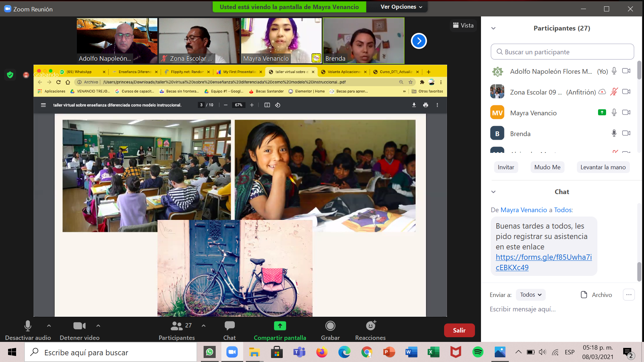The width and height of the screenshot is (644, 362).
Task: Click Grabar record icon
Action: [330, 326]
